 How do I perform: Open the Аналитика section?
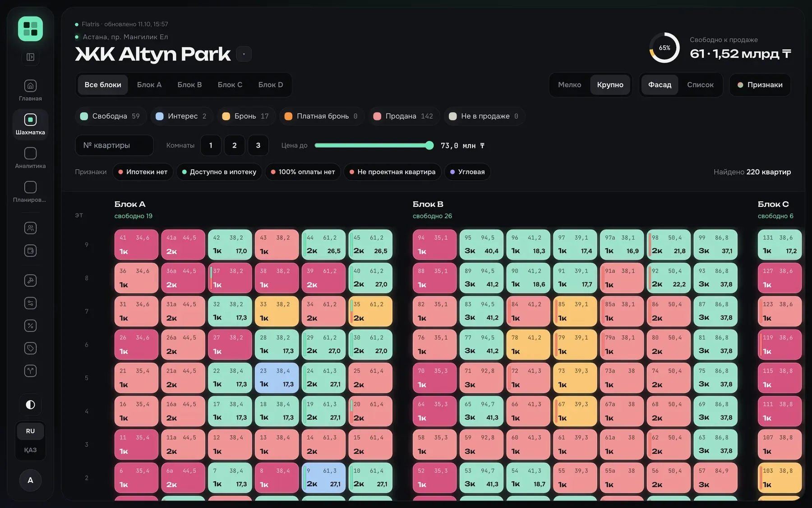[30, 158]
